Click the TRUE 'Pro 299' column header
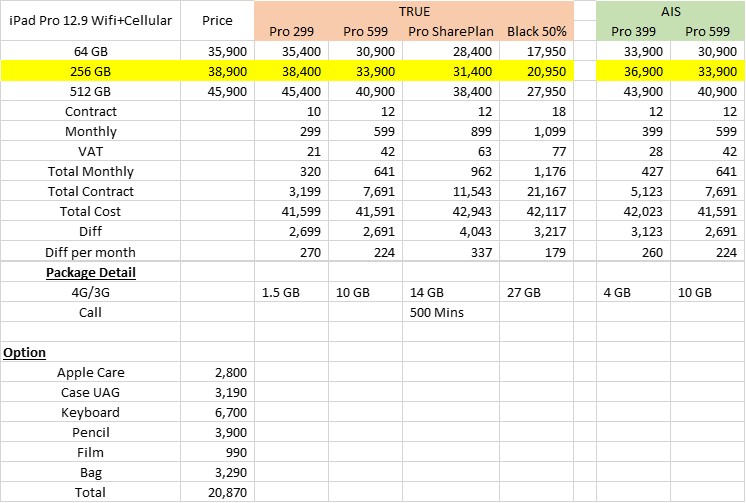This screenshot has width=746, height=503. click(x=291, y=31)
